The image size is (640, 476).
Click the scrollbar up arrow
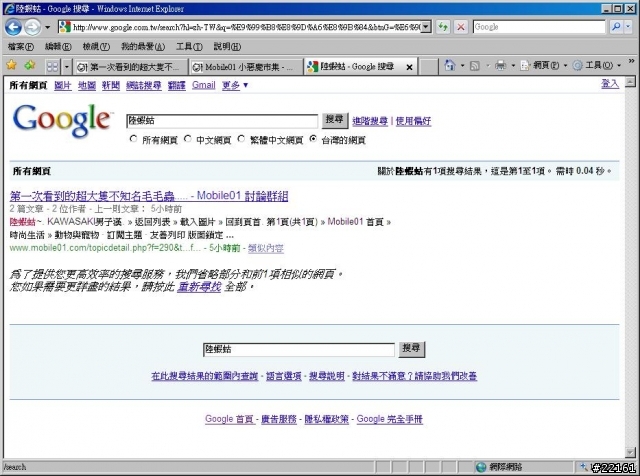[x=630, y=82]
